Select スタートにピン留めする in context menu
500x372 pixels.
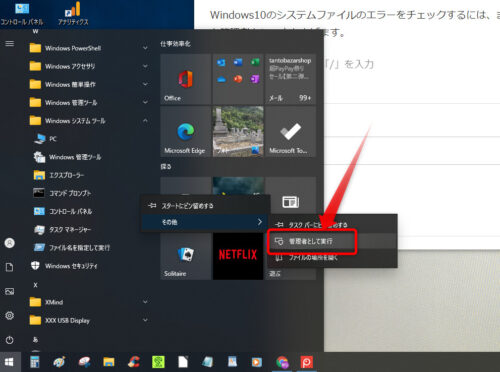(x=205, y=206)
